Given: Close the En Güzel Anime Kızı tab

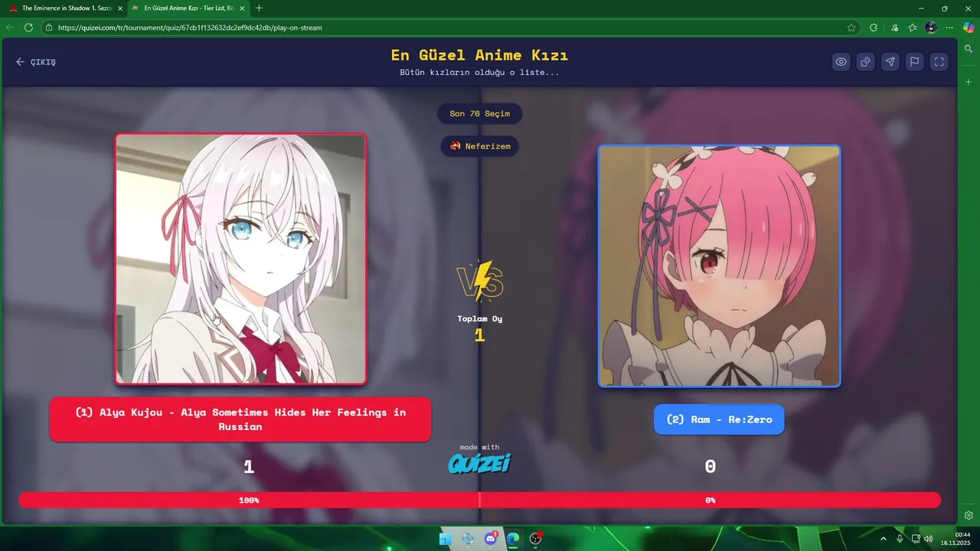Looking at the screenshot, I should (x=241, y=8).
